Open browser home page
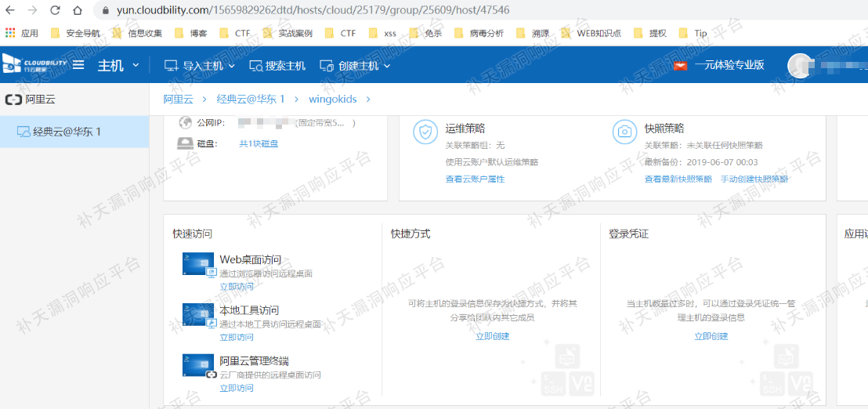 pos(78,10)
